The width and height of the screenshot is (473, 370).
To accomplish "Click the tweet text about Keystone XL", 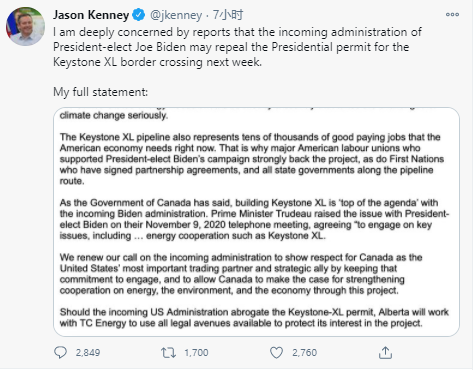I will coord(237,47).
